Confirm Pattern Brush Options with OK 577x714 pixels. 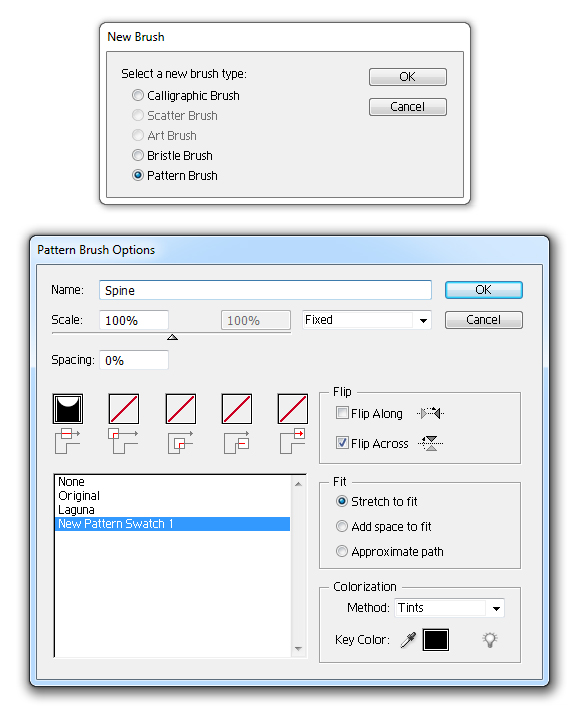point(484,290)
